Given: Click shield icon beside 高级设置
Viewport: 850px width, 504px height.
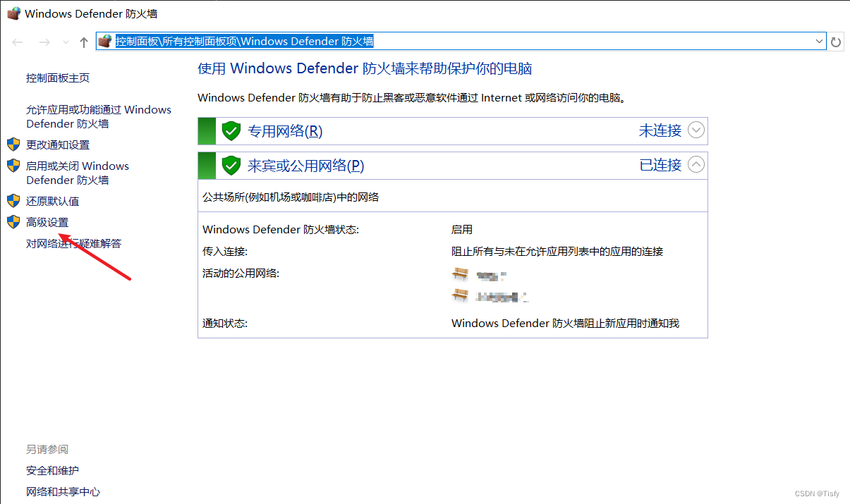Looking at the screenshot, I should click(x=13, y=222).
